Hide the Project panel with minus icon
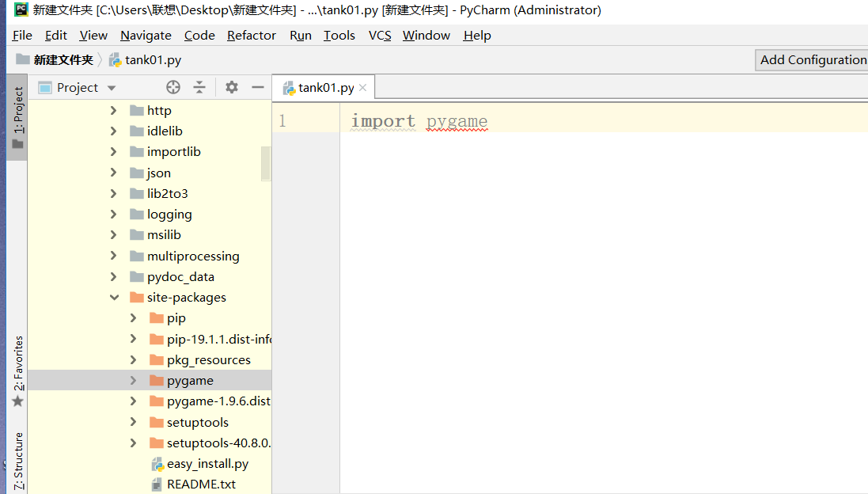 (x=257, y=88)
